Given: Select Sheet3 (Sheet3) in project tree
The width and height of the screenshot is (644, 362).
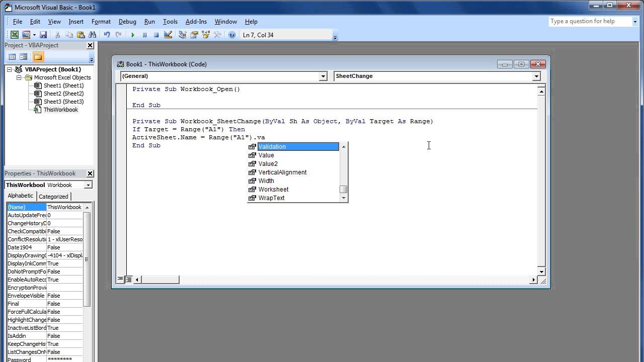Looking at the screenshot, I should (x=63, y=102).
